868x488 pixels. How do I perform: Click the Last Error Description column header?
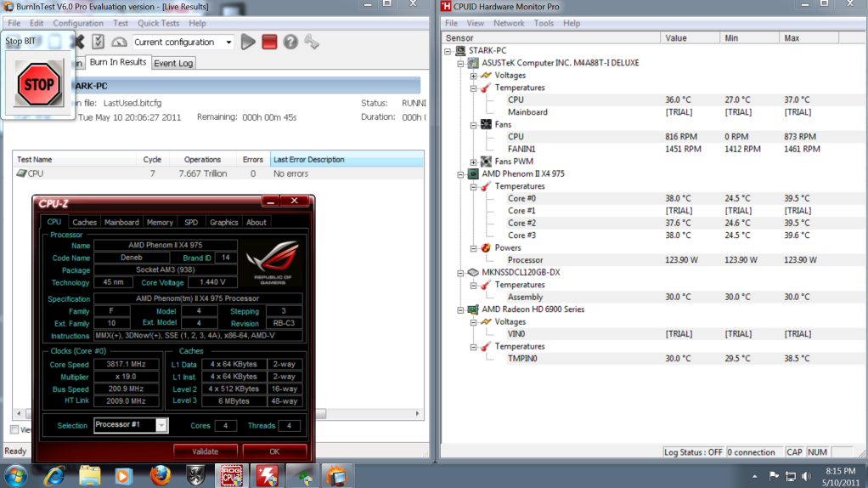[347, 160]
